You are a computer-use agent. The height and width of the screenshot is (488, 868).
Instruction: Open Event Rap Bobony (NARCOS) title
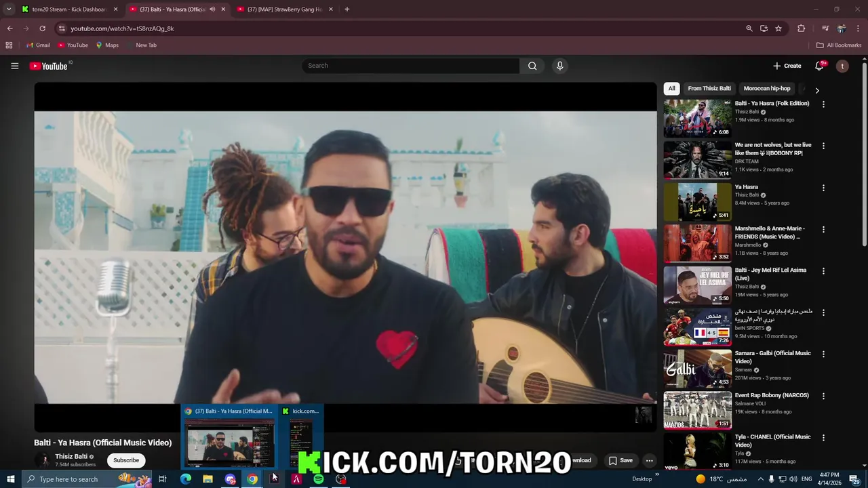coord(772,395)
